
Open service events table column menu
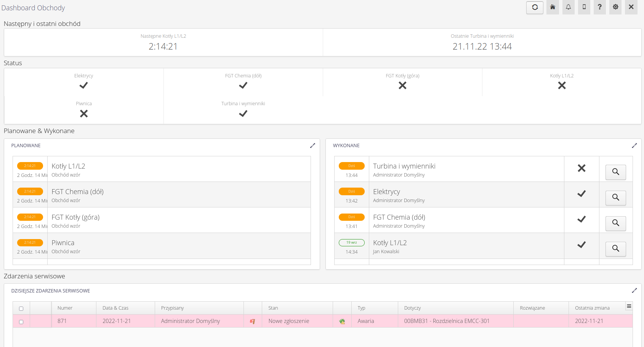pyautogui.click(x=629, y=306)
